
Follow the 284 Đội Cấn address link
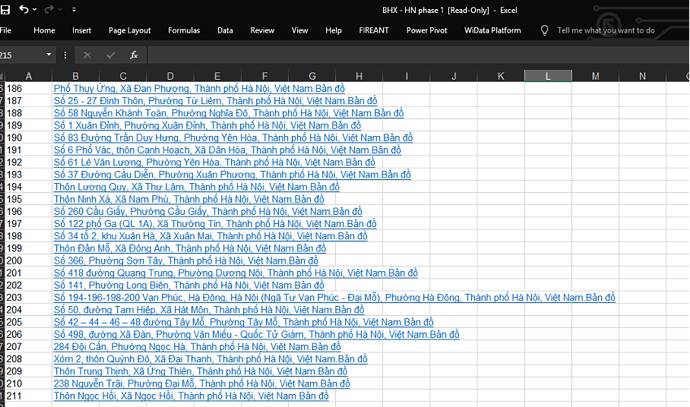point(197,347)
